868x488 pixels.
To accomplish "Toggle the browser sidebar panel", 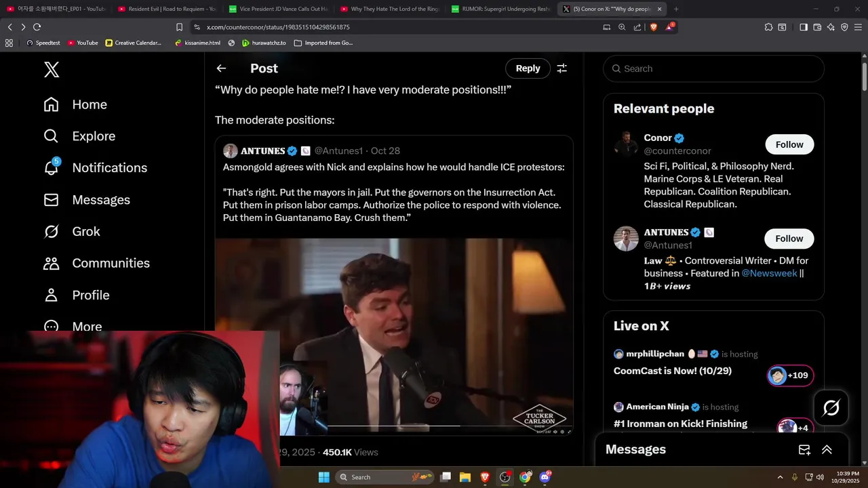I will pos(804,27).
